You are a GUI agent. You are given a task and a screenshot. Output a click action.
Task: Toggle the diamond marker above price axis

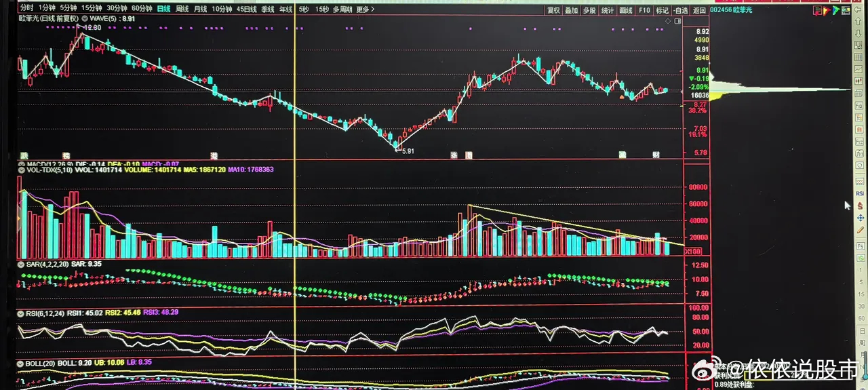(x=668, y=22)
